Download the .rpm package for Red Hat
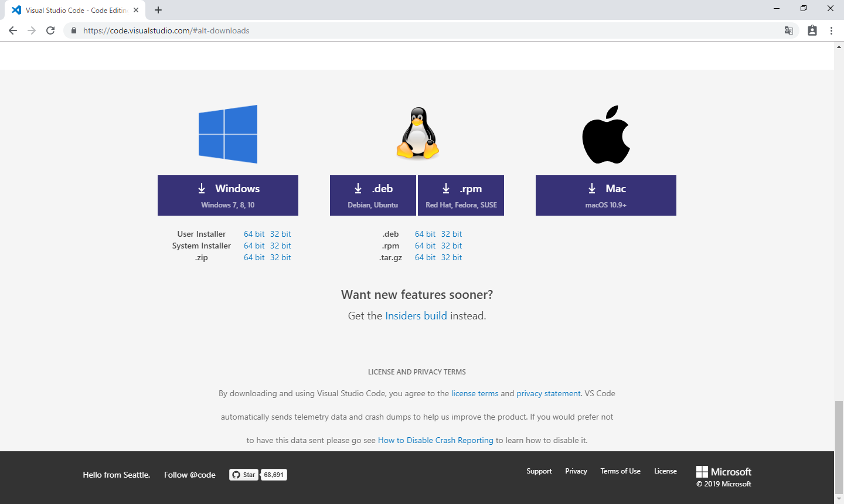Screen dimensions: 844x504 click(461, 195)
